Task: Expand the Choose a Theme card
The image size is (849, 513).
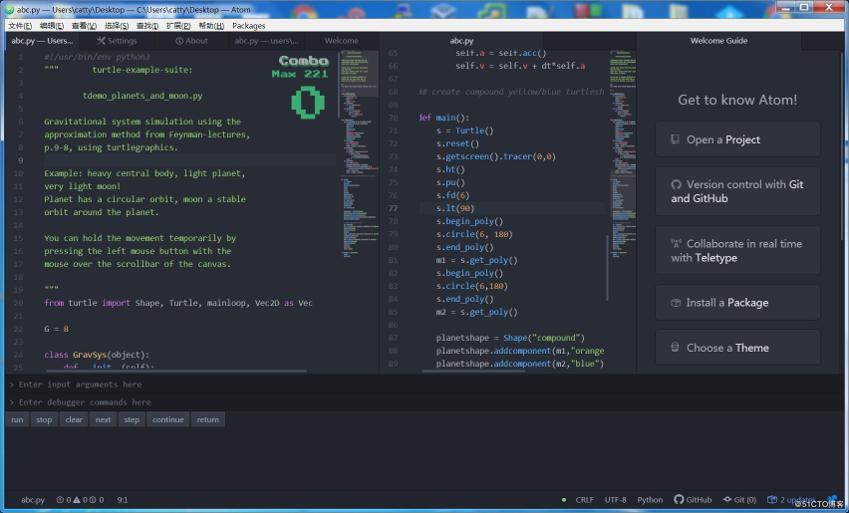Action: [x=737, y=348]
